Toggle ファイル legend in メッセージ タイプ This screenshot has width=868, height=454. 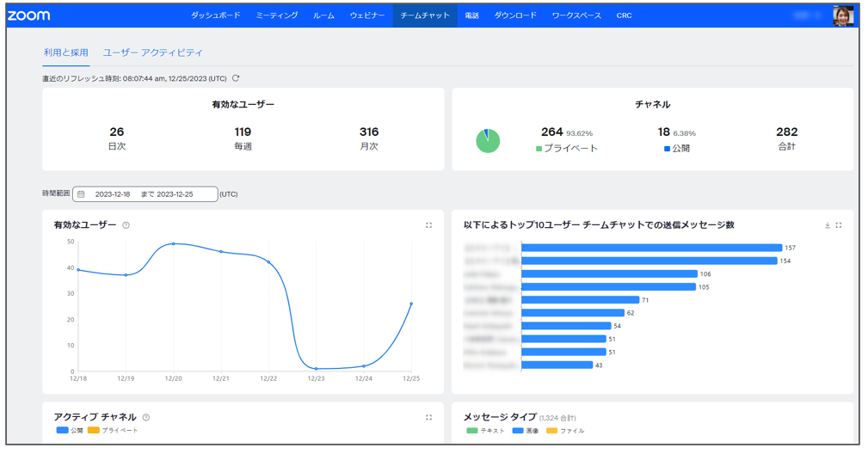click(565, 431)
